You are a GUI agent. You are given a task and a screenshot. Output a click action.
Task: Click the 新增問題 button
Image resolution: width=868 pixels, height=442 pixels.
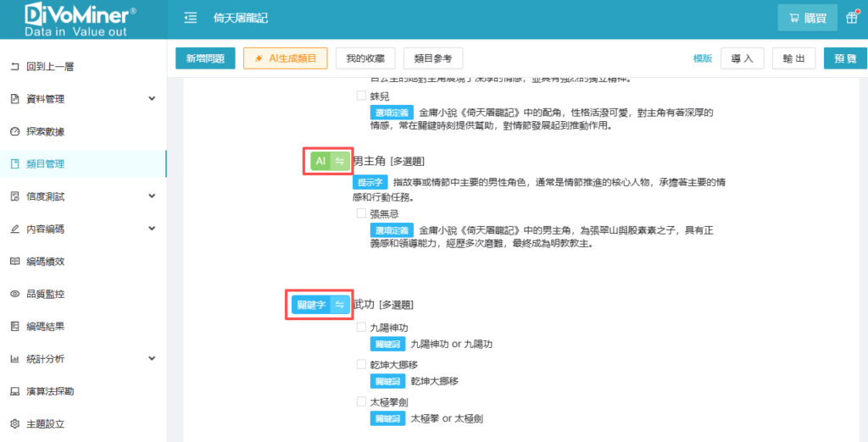(205, 58)
